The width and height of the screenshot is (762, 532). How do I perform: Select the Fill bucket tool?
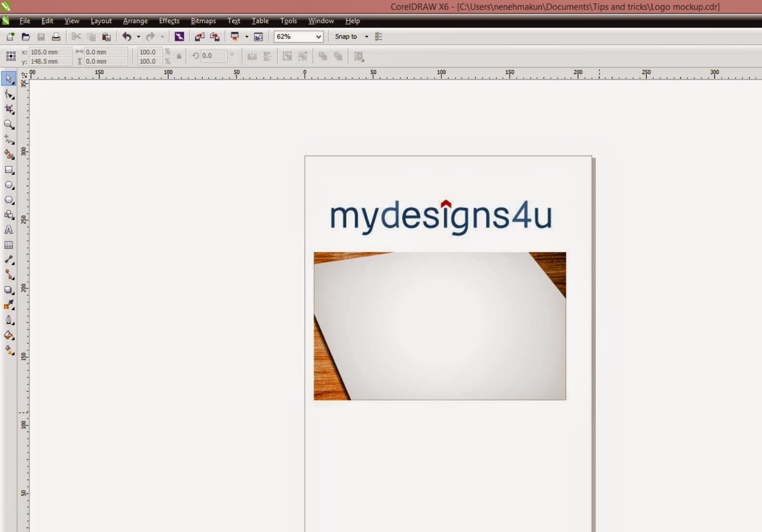9,335
